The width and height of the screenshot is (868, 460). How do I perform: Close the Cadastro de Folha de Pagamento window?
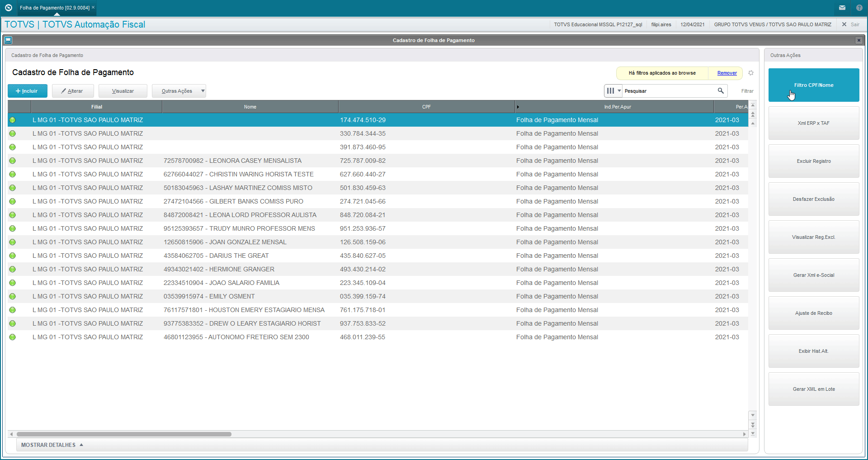pyautogui.click(x=859, y=40)
